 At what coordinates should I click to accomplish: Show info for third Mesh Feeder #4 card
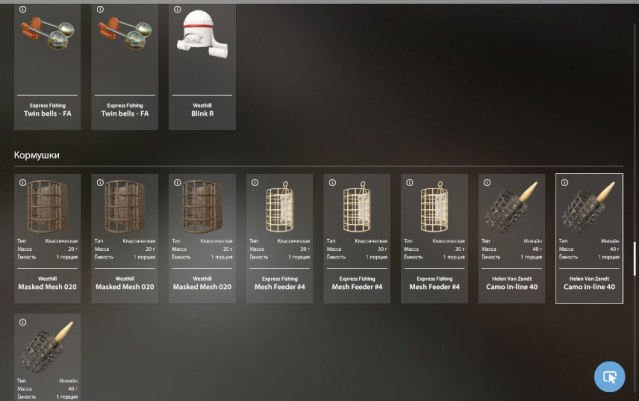coord(410,183)
